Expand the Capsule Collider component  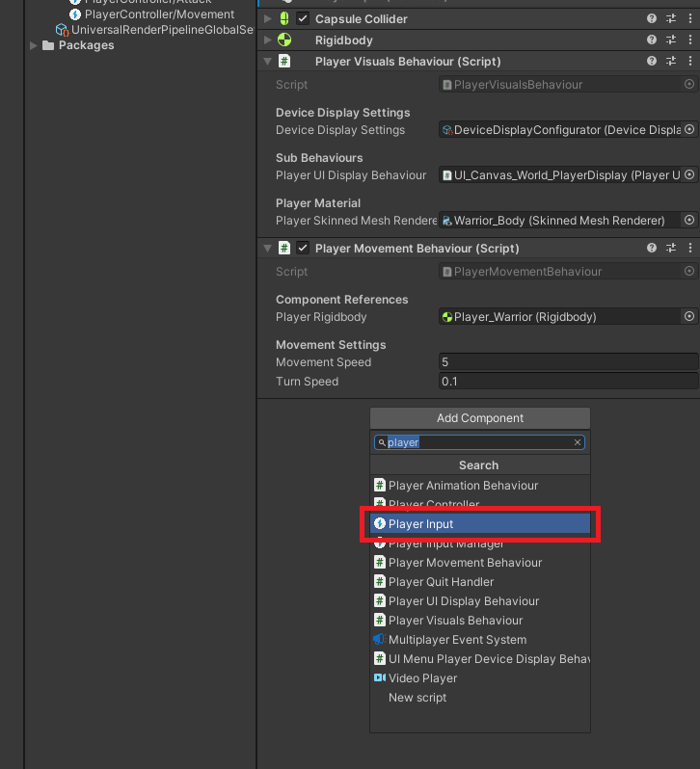coord(267,18)
